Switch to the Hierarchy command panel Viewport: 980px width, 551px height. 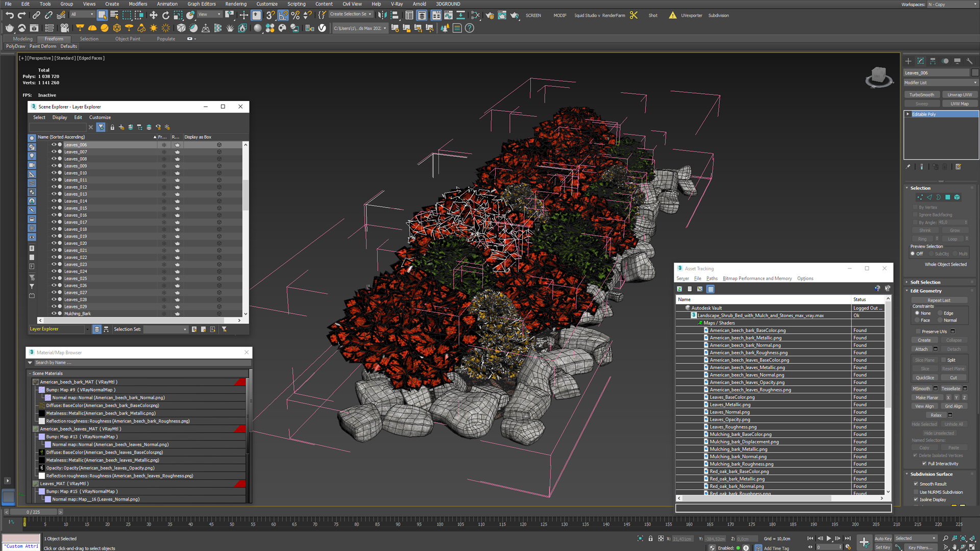pyautogui.click(x=933, y=61)
